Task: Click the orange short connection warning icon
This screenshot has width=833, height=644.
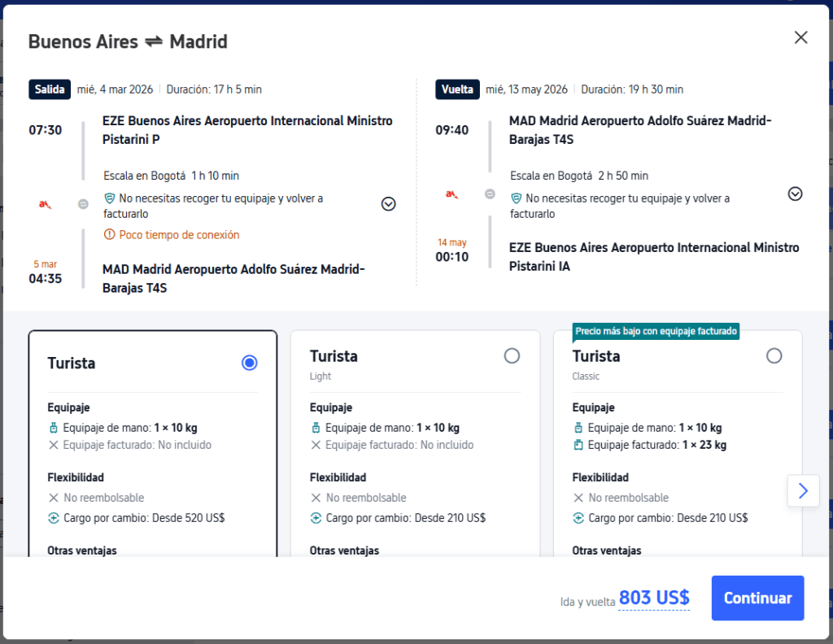Action: (x=110, y=235)
